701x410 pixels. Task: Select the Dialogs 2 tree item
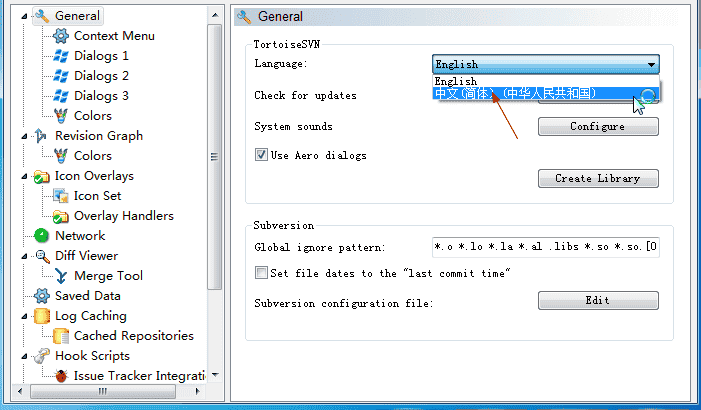101,76
